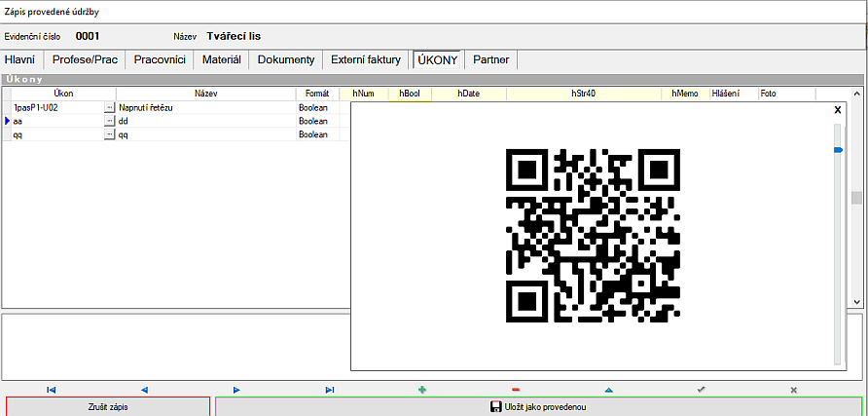Click the hNum column header

pyautogui.click(x=364, y=94)
